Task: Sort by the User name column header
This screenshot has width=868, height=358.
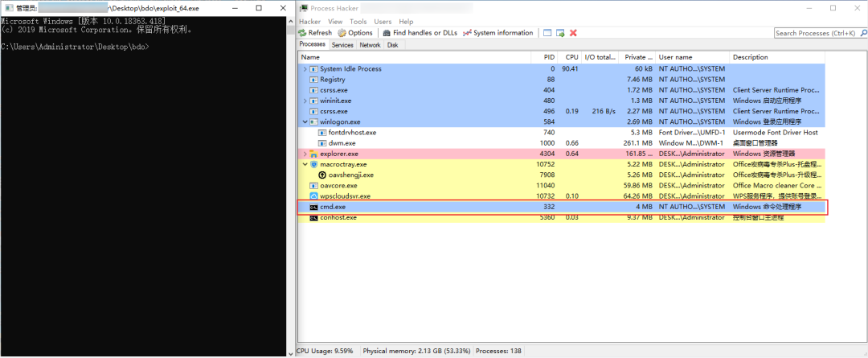Action: pos(693,57)
